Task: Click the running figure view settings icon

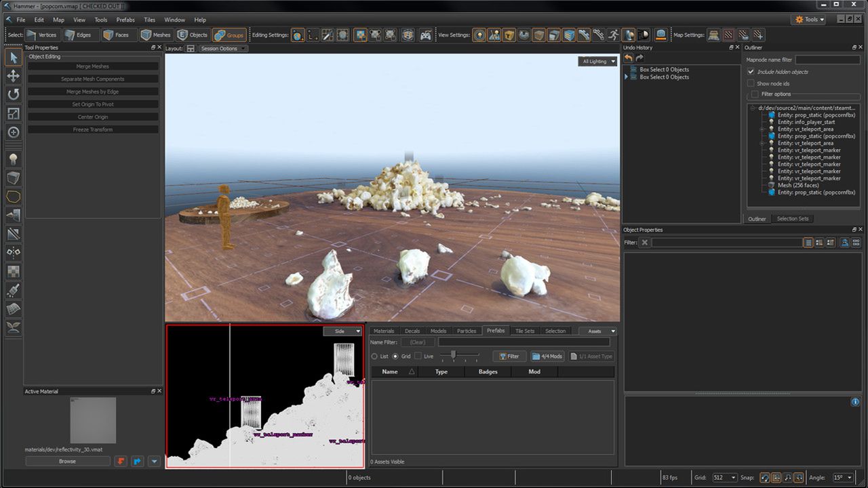Action: (x=613, y=35)
